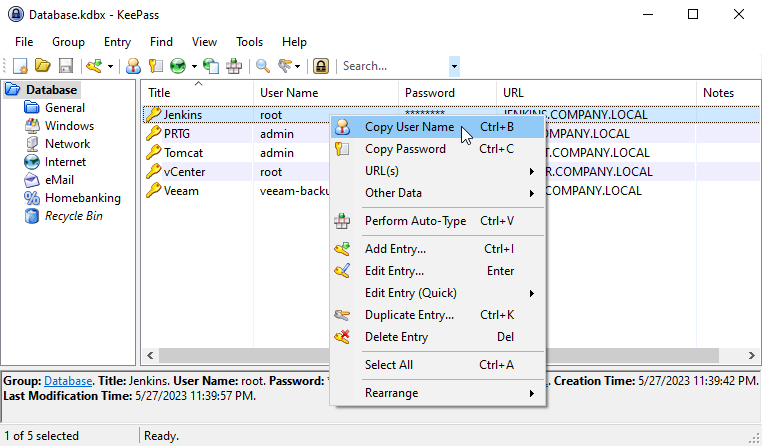
Task: Choose Add Entry... in context menu
Action: tap(437, 249)
